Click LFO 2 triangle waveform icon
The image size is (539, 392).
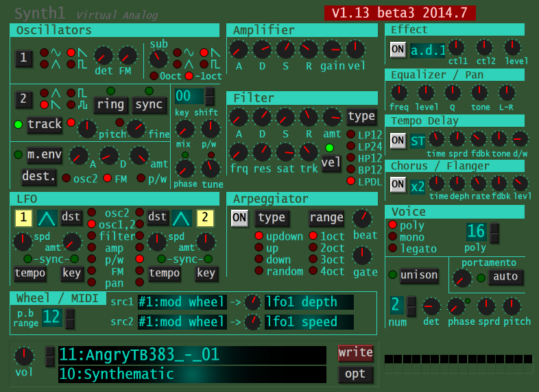(182, 218)
